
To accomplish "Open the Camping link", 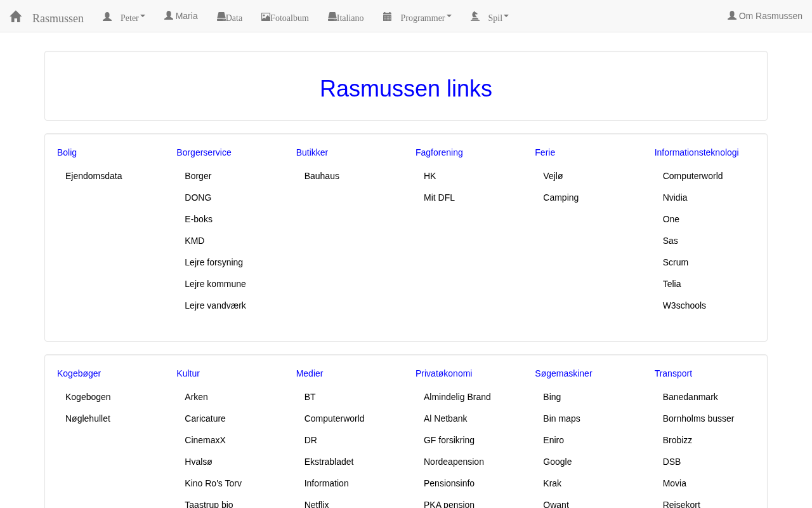I will pos(561,197).
